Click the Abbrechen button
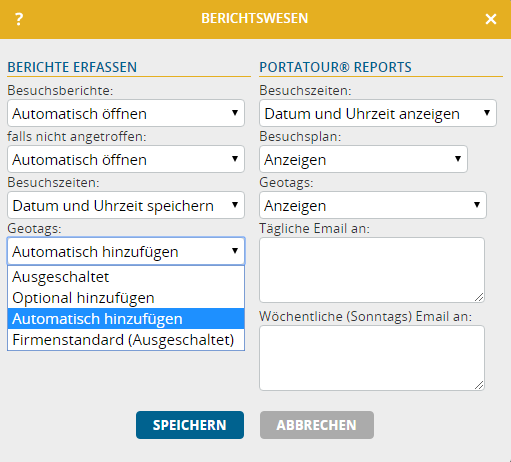The height and width of the screenshot is (462, 511). coord(317,425)
